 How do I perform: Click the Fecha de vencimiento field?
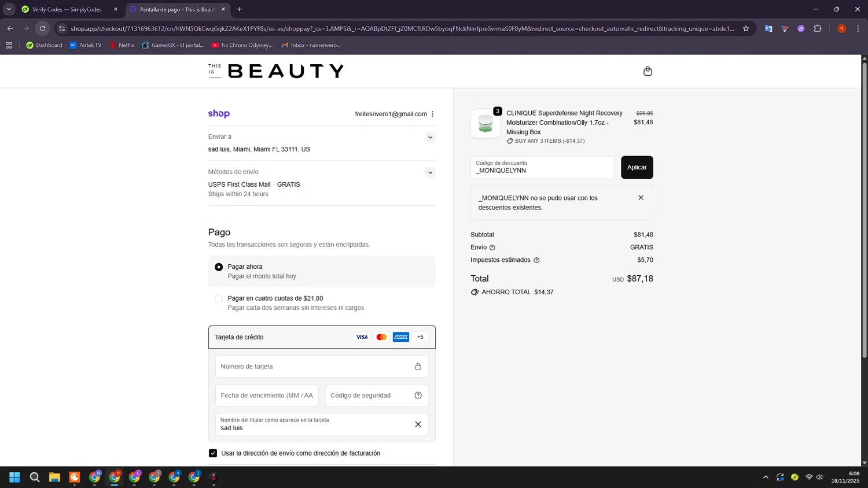pos(267,395)
